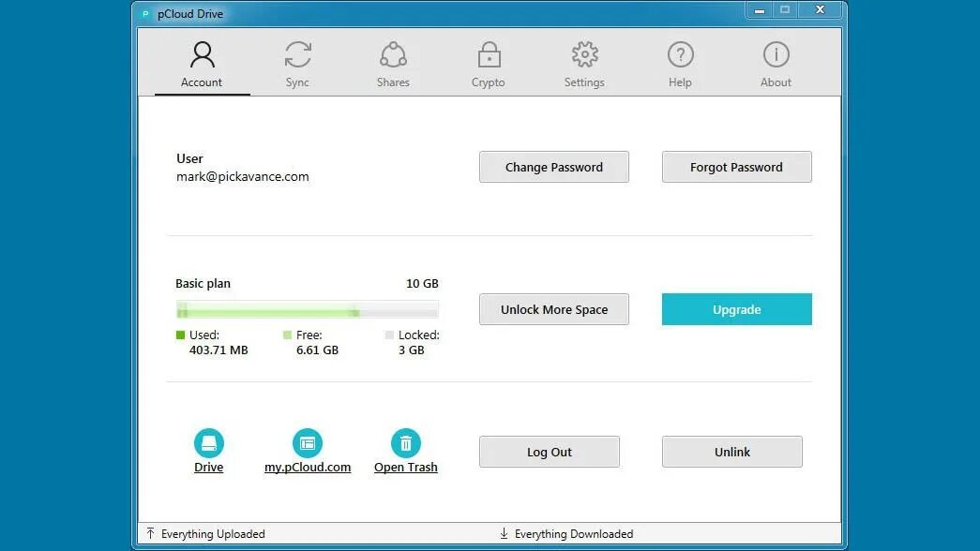Click the Everything Uploaded status text
Viewport: 980px width, 551px height.
[x=213, y=534]
